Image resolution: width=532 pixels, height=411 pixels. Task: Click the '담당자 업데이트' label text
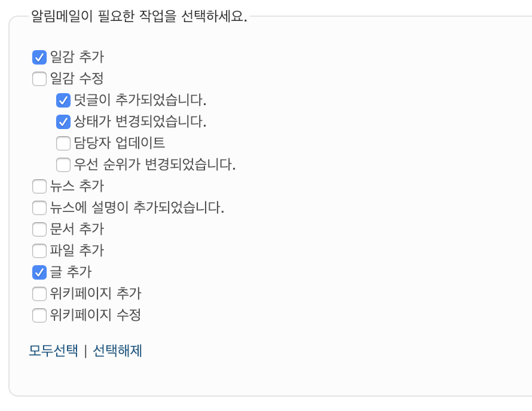119,143
